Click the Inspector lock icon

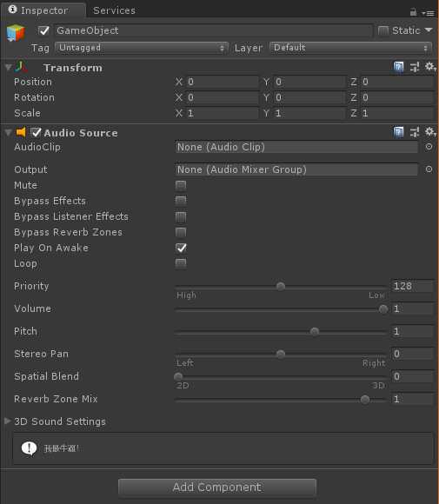(x=413, y=12)
